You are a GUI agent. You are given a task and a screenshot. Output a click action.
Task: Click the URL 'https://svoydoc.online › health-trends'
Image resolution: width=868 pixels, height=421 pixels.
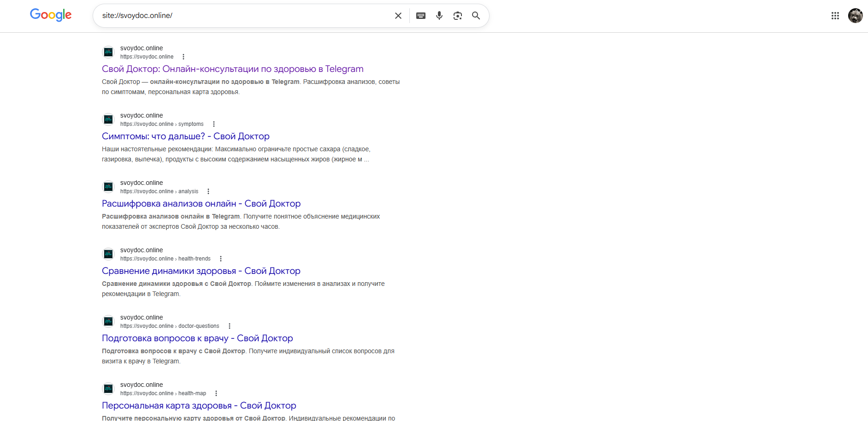165,259
